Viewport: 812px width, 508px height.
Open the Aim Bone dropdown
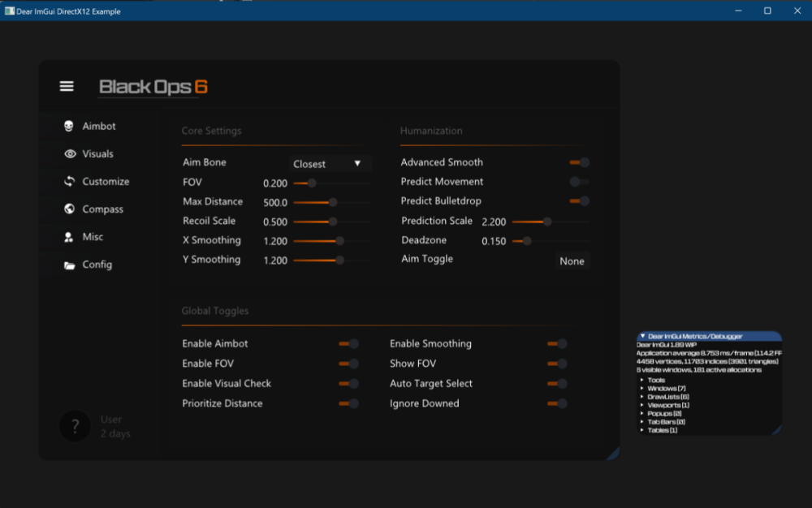(330, 164)
